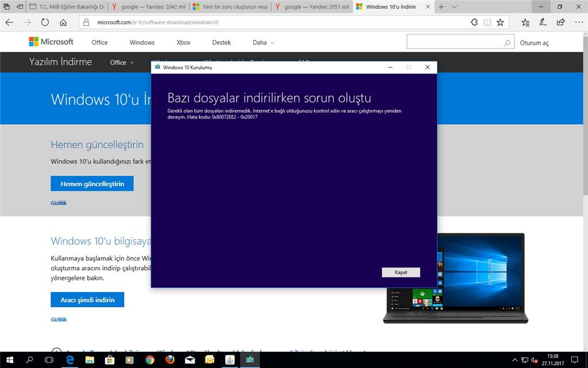Click Edge icon on taskbar
Image resolution: width=588 pixels, height=368 pixels.
(69, 360)
